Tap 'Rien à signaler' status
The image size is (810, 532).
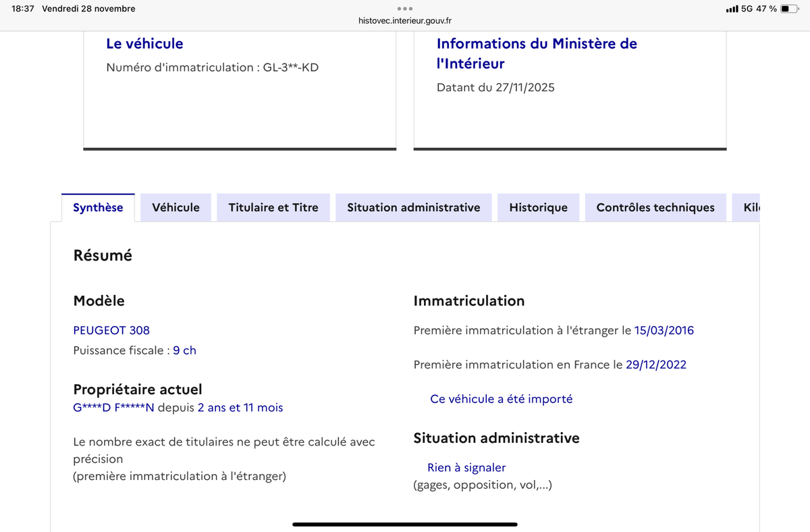pyautogui.click(x=466, y=468)
